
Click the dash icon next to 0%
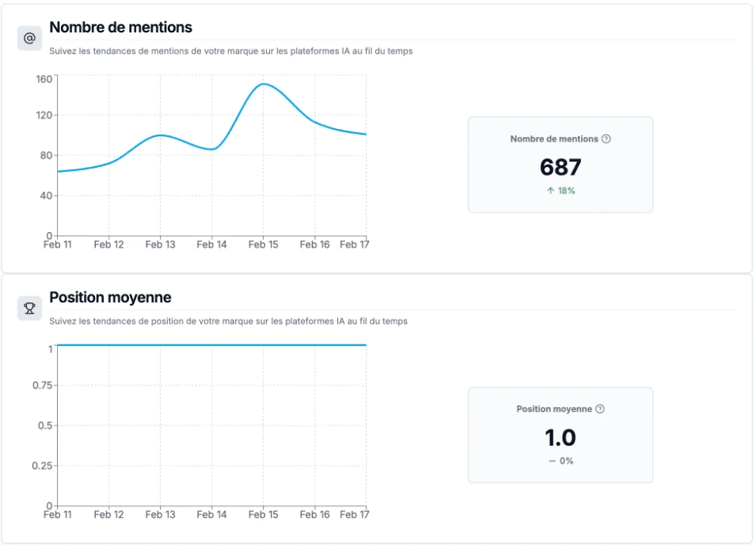552,461
